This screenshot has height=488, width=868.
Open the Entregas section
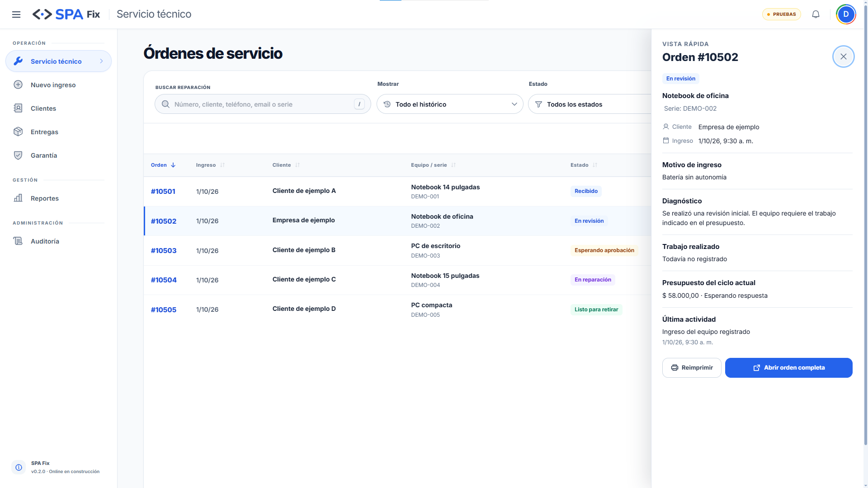(58, 131)
